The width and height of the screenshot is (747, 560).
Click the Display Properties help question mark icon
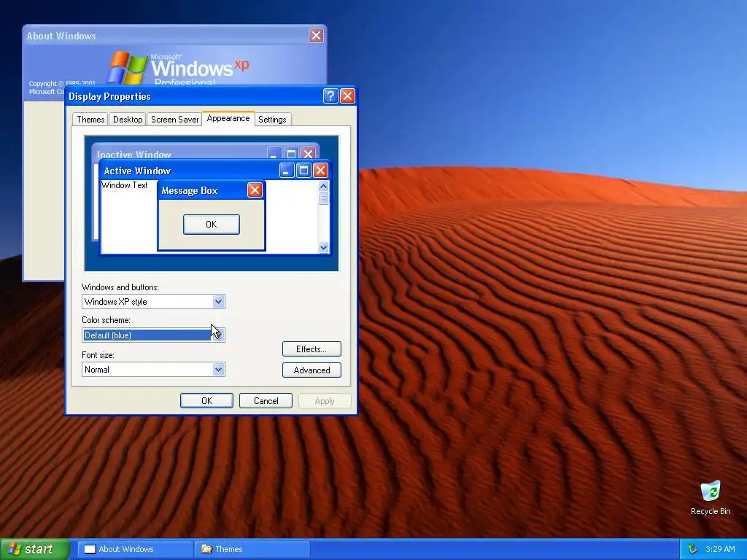pyautogui.click(x=330, y=96)
